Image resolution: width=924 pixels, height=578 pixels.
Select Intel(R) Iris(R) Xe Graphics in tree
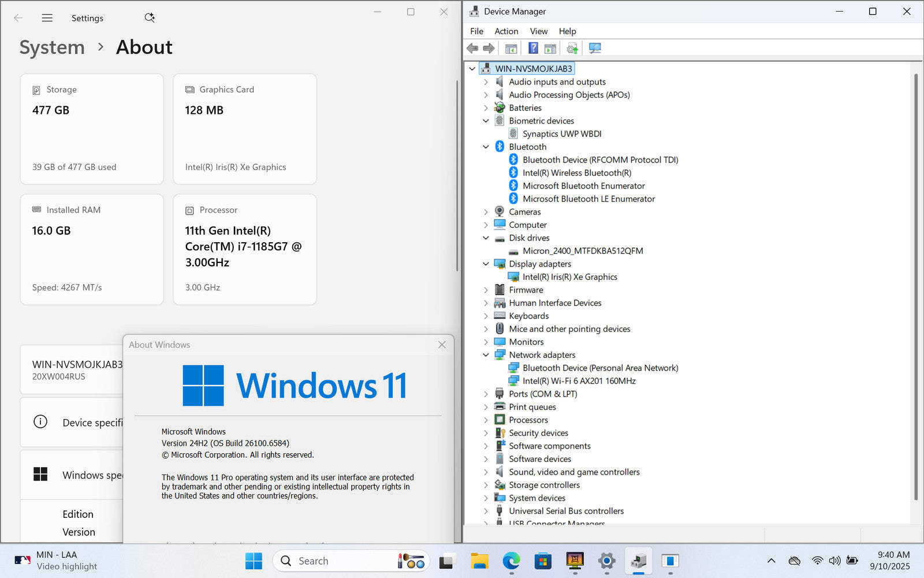pos(570,277)
